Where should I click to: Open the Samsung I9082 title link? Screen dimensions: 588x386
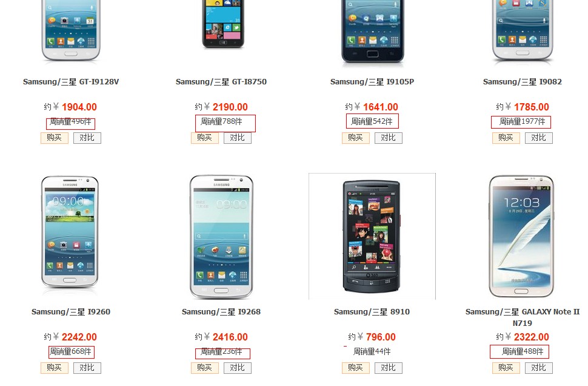tap(523, 82)
